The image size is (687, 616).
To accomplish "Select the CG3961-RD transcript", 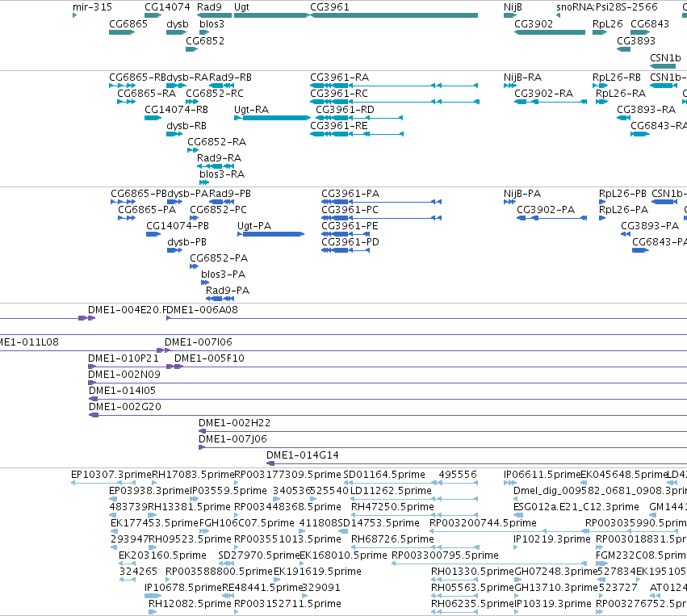I will 358,118.
